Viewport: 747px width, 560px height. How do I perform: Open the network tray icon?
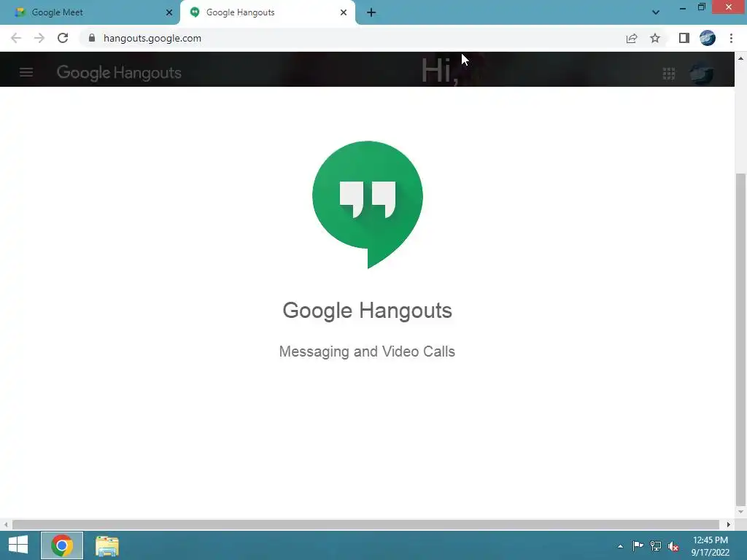656,546
